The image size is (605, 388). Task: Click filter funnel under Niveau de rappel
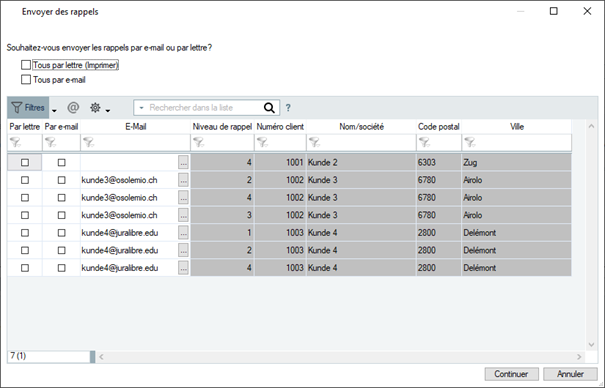coord(199,142)
